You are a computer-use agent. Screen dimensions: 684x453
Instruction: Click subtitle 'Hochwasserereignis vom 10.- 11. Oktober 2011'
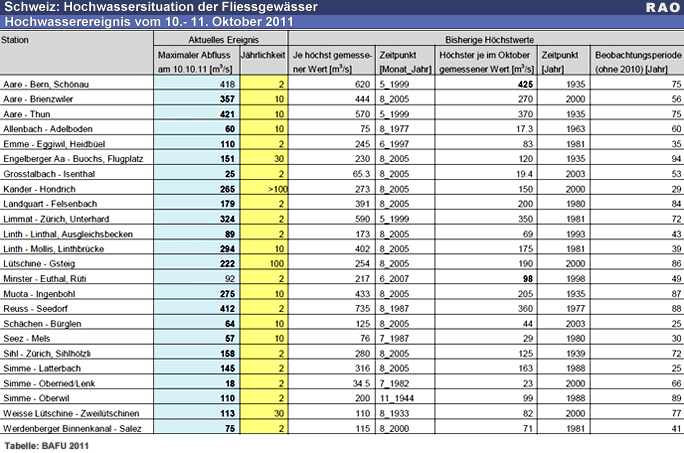tap(149, 22)
